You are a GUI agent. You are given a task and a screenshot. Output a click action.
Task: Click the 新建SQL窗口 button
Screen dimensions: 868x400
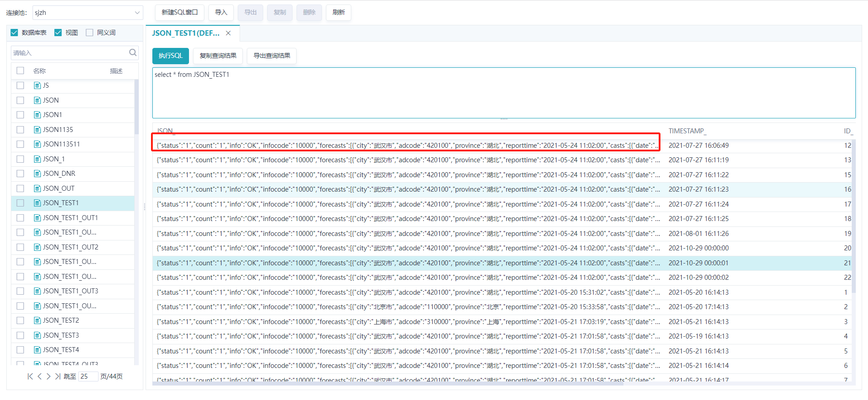pos(179,12)
